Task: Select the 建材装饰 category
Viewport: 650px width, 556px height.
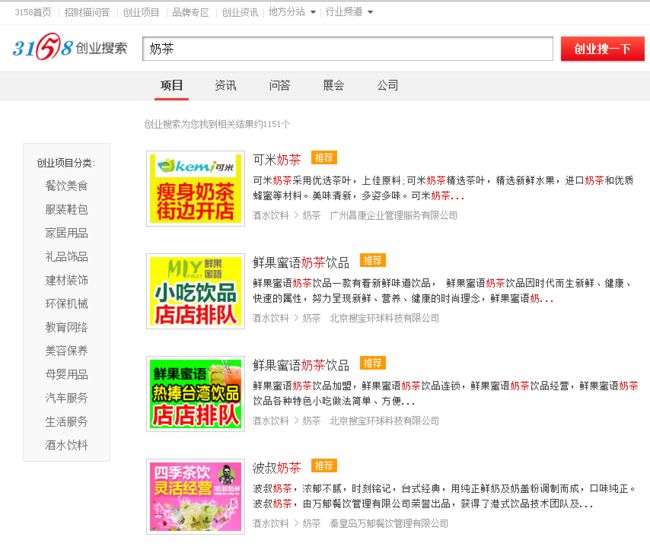Action: click(66, 280)
